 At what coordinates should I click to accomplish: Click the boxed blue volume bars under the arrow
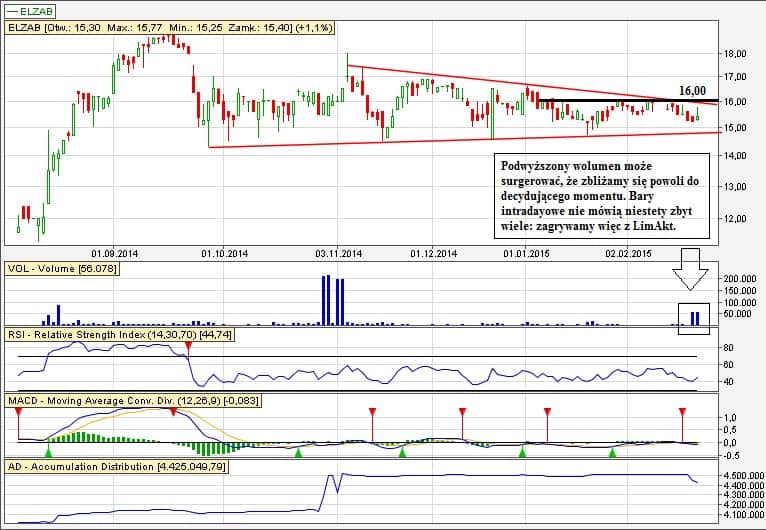pos(693,317)
